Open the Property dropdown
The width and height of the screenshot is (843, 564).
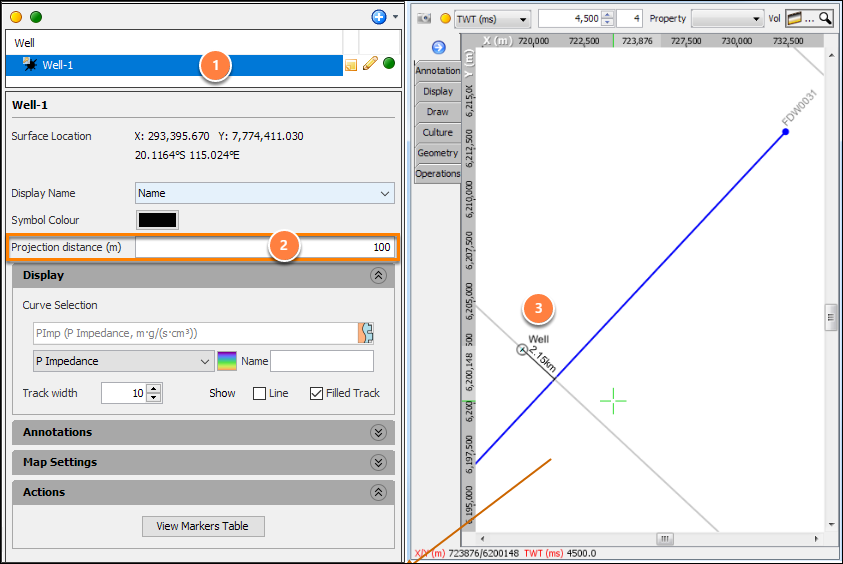728,19
